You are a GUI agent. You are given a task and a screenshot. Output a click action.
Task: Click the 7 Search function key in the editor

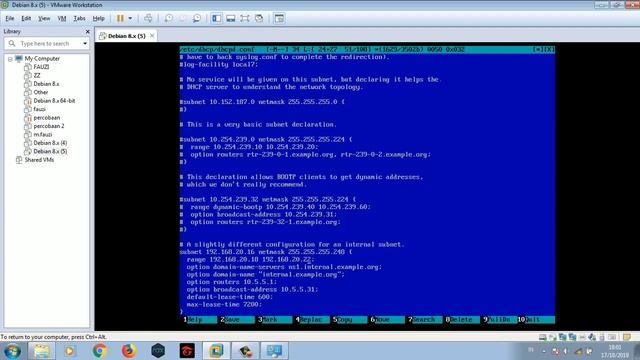tap(424, 320)
